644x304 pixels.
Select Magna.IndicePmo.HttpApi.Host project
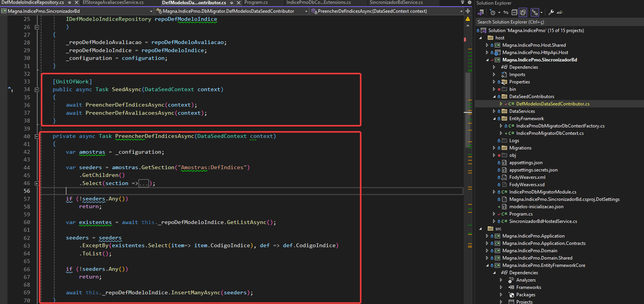click(x=535, y=53)
